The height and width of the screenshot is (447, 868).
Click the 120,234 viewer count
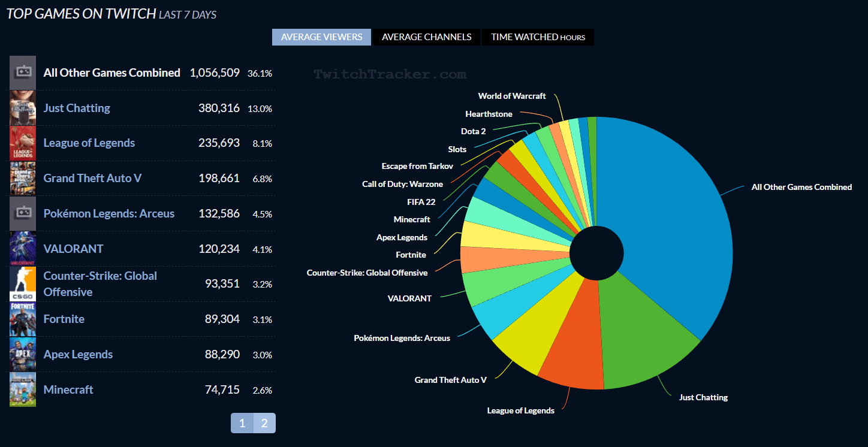(x=219, y=249)
